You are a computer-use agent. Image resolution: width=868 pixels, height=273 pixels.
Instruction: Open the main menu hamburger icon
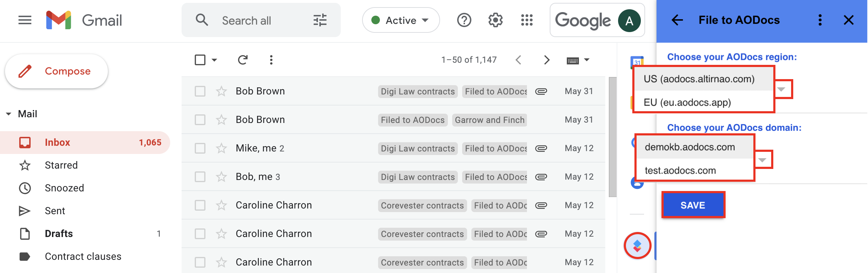[25, 20]
